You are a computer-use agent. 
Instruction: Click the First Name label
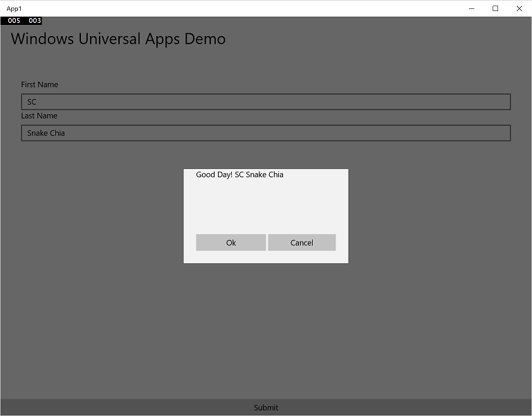(x=39, y=84)
